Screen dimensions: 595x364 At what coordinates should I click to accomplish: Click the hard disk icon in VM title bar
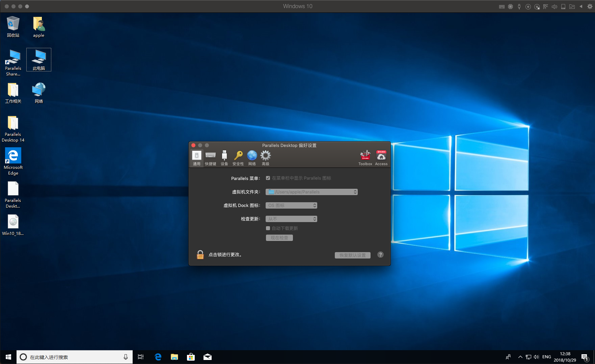pyautogui.click(x=563, y=6)
